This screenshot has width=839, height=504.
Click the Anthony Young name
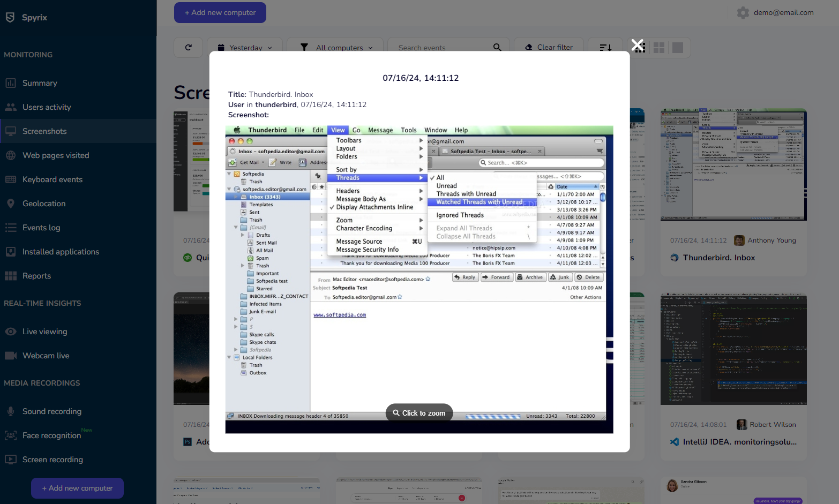(x=771, y=240)
